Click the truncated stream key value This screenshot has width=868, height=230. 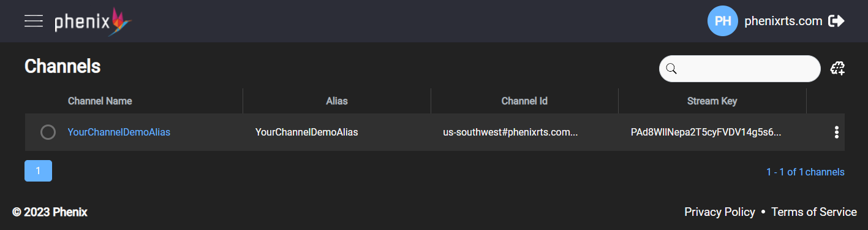pyautogui.click(x=706, y=132)
